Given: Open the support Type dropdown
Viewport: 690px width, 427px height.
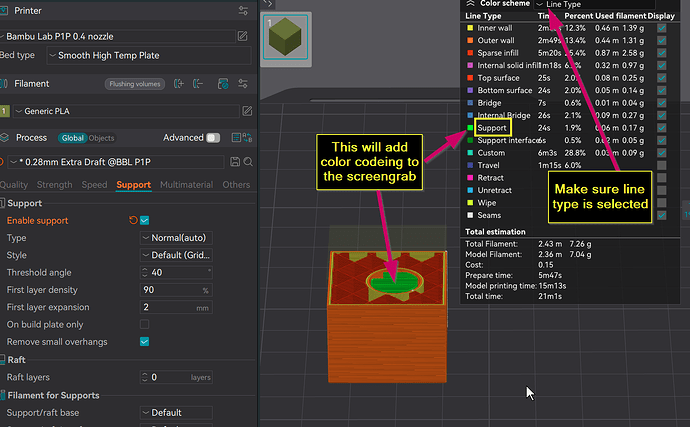Looking at the screenshot, I should pos(176,238).
